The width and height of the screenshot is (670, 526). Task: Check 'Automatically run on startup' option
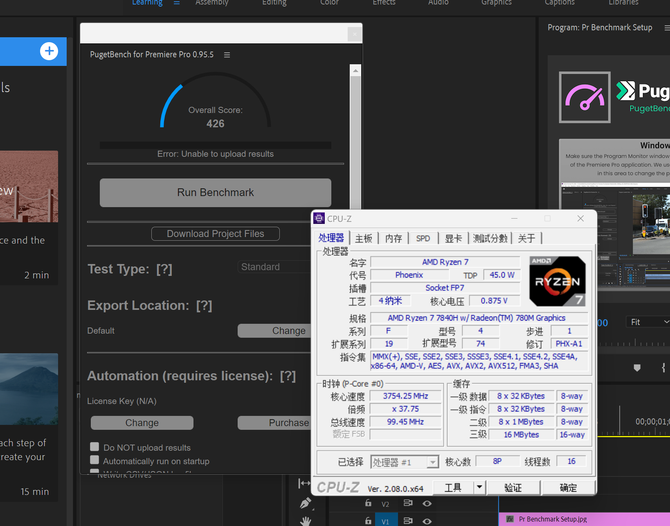94,461
